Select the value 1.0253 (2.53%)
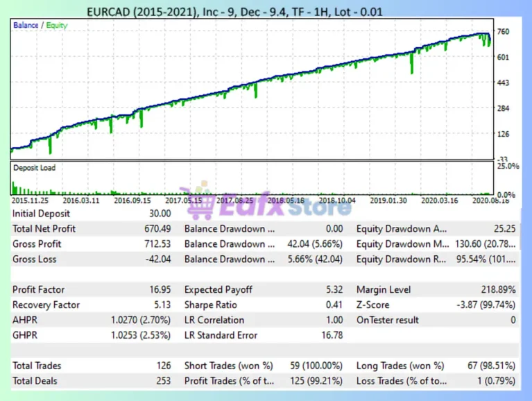The width and height of the screenshot is (532, 401). coord(141,335)
